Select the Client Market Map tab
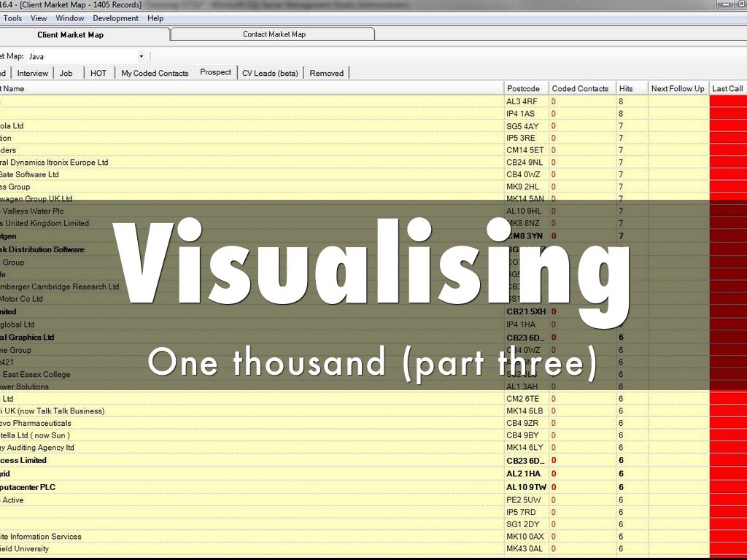 [70, 34]
